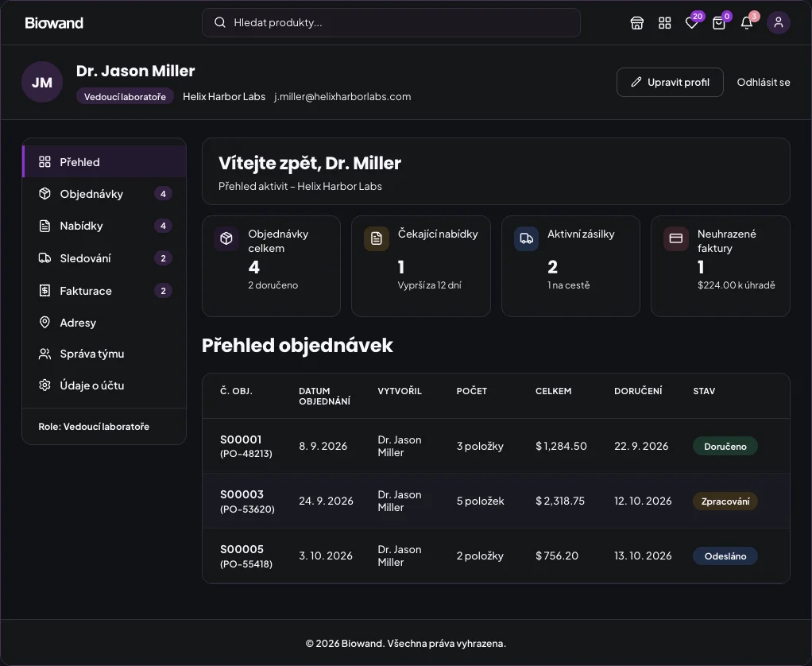Click the Helix Harbor Labs organization name

point(224,96)
